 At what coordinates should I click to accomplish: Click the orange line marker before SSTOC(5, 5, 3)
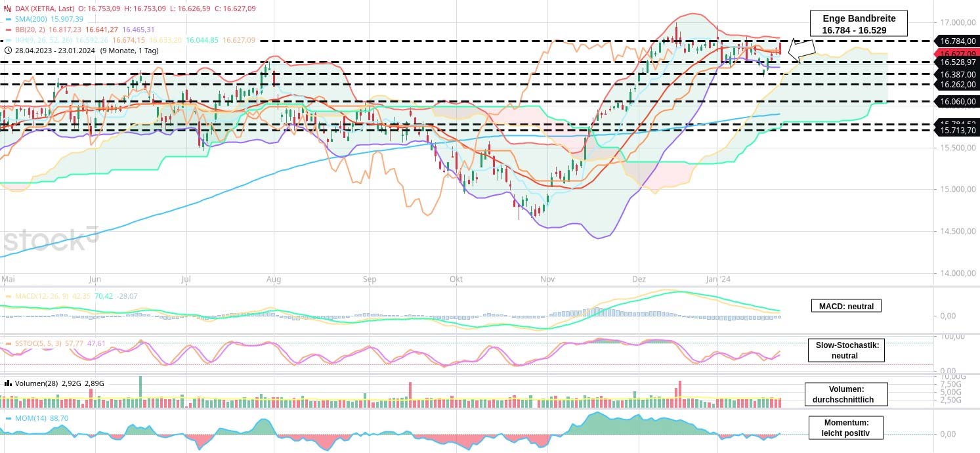point(8,343)
